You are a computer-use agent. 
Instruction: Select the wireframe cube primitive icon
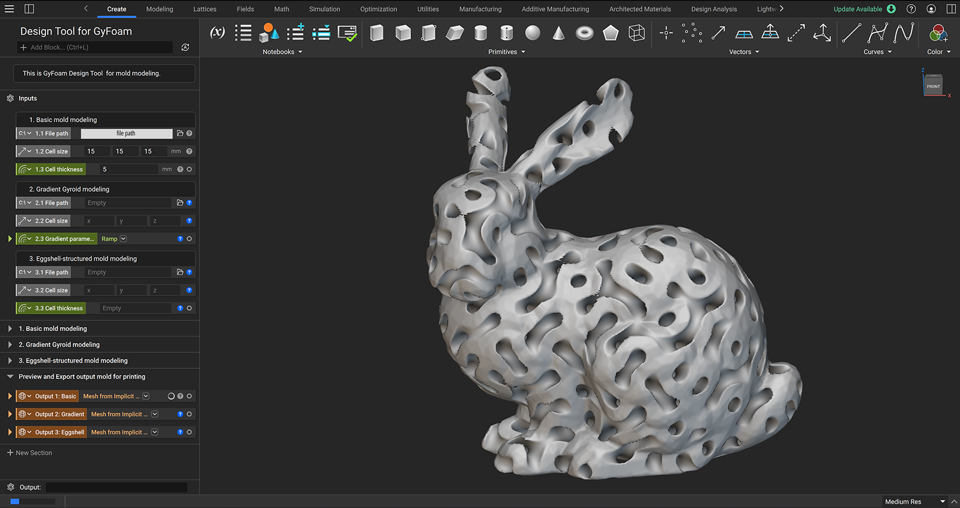click(637, 33)
